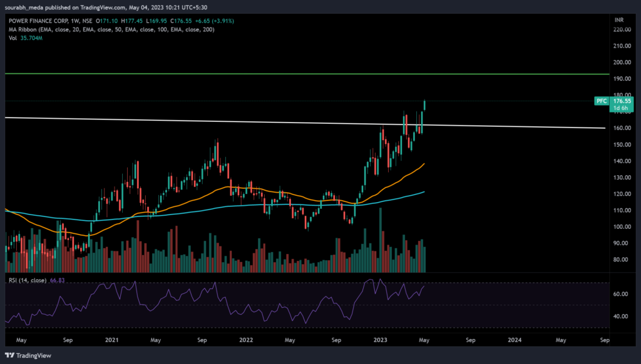641x364 pixels.
Task: Click the low price L169.95
Action: point(156,21)
